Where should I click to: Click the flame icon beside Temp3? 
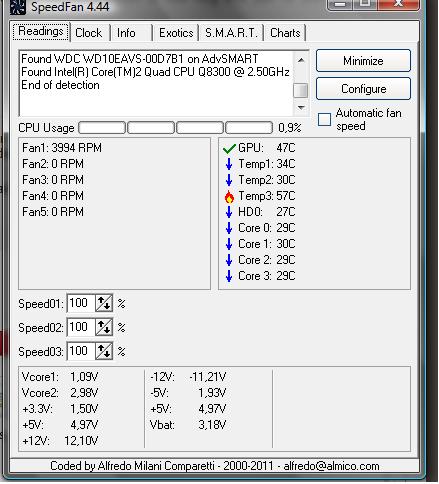pos(229,196)
